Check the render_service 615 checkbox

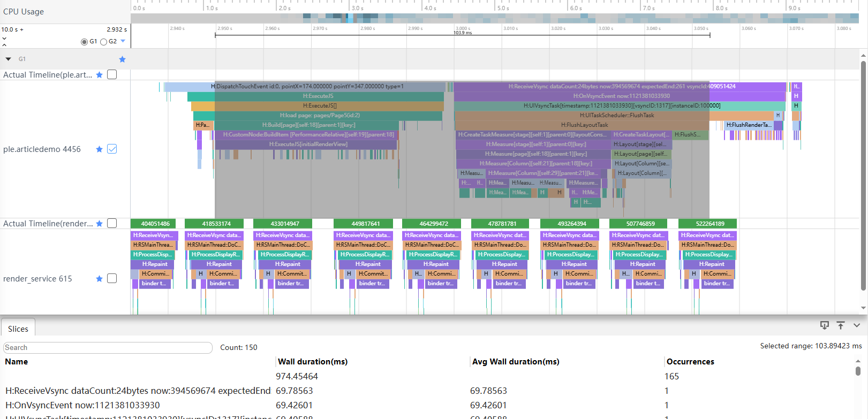coord(112,278)
